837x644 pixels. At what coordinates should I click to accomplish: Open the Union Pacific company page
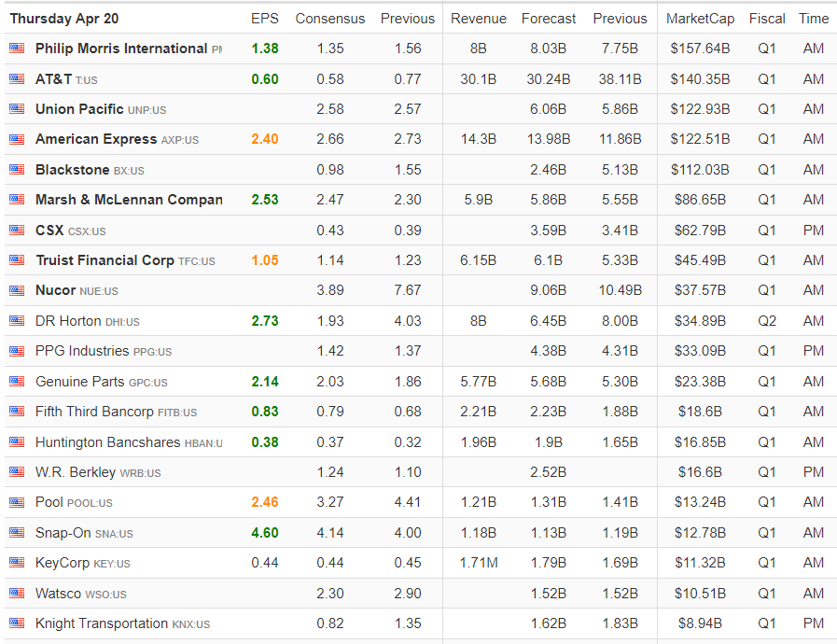79,109
